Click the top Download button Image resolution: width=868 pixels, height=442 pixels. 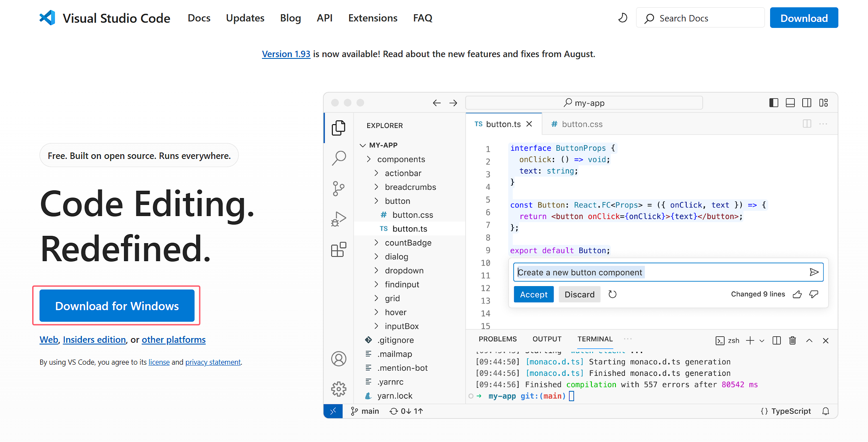pos(804,18)
